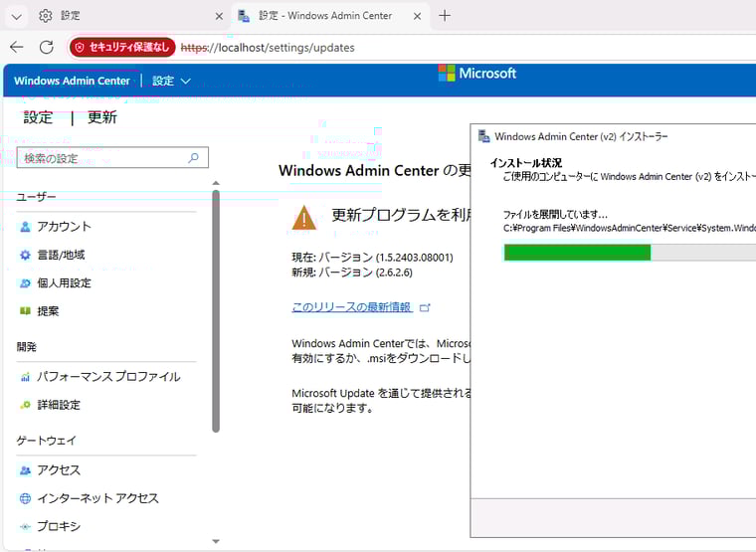Click the インストール状況 heading in installer

(526, 163)
